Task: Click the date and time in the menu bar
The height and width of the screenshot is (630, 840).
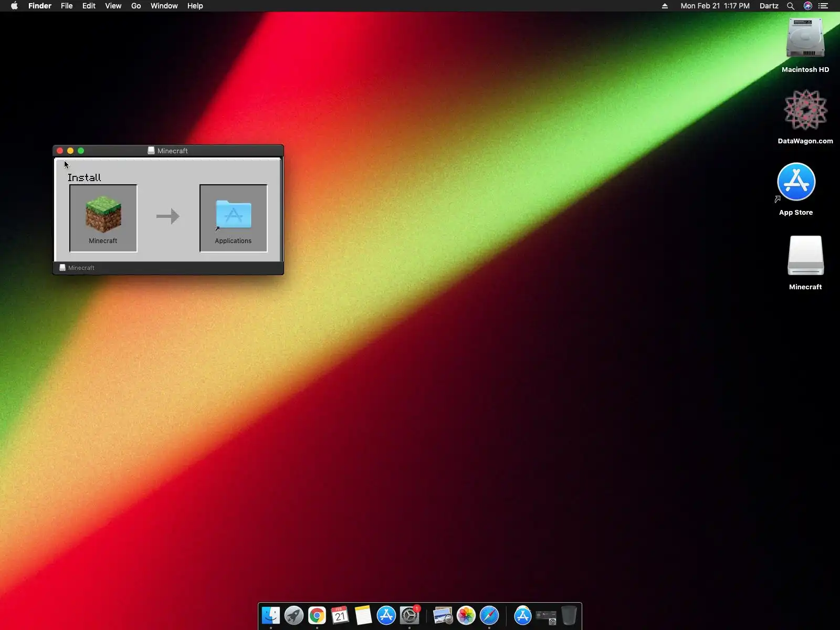Action: click(x=715, y=6)
